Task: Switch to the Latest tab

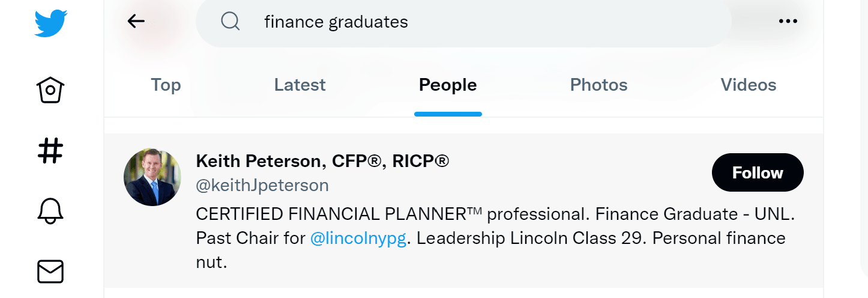Action: tap(300, 85)
